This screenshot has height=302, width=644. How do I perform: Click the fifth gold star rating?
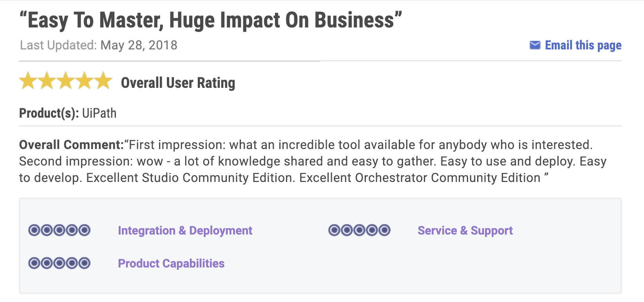pyautogui.click(x=103, y=80)
